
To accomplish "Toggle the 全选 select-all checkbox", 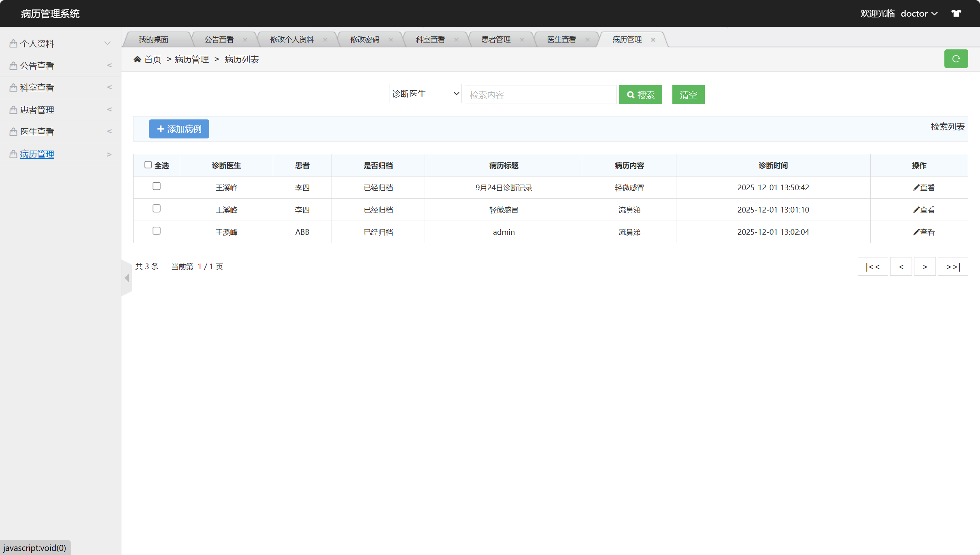I will 148,165.
